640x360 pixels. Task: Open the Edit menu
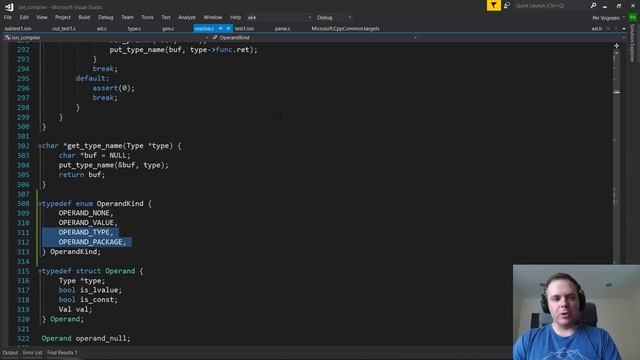(24, 17)
